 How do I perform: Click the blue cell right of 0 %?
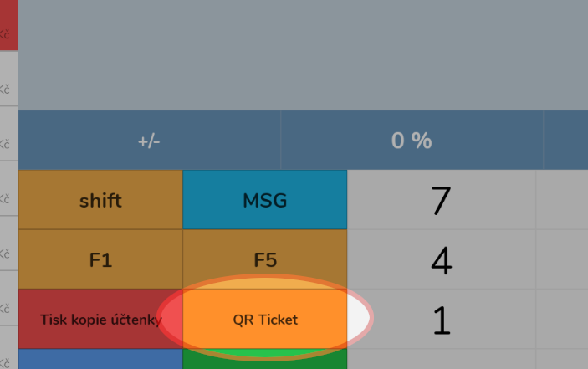[x=565, y=141]
